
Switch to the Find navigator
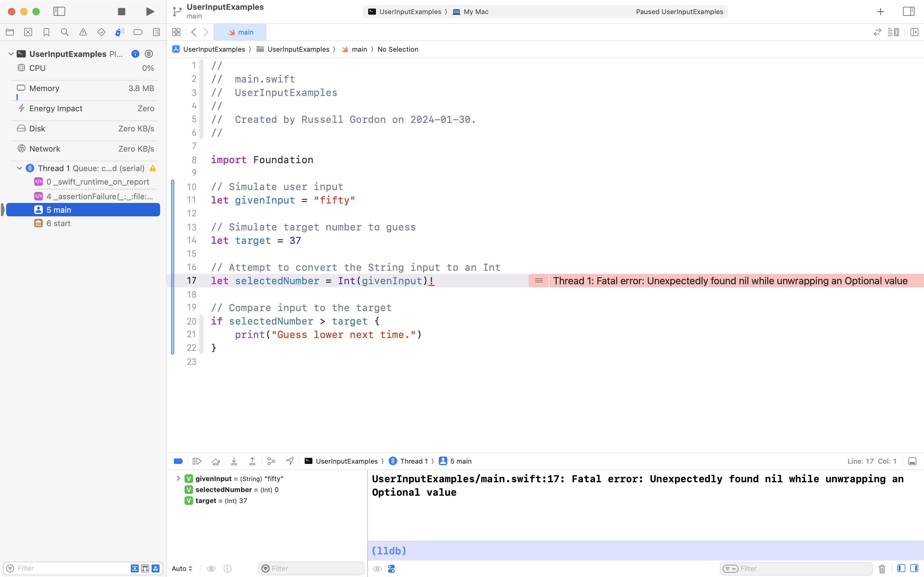point(64,32)
